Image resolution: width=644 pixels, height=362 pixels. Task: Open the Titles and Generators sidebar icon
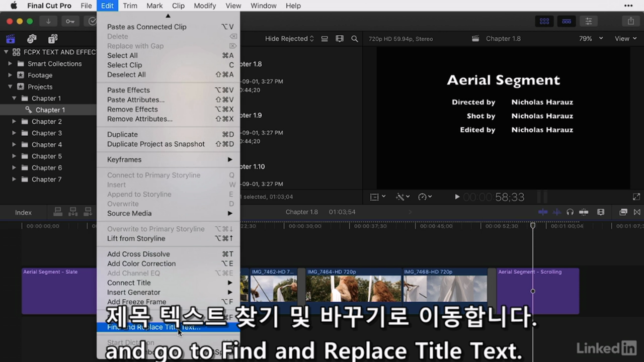coord(53,39)
